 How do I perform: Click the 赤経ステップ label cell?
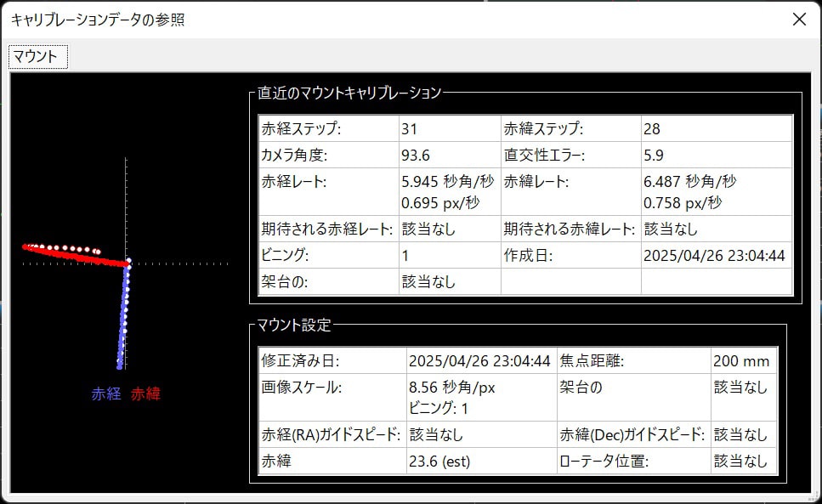[329, 129]
